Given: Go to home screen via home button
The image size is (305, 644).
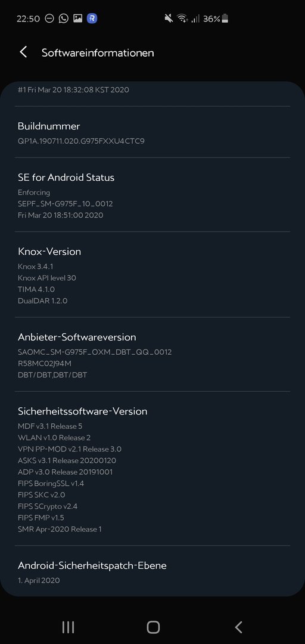Looking at the screenshot, I should 152,627.
